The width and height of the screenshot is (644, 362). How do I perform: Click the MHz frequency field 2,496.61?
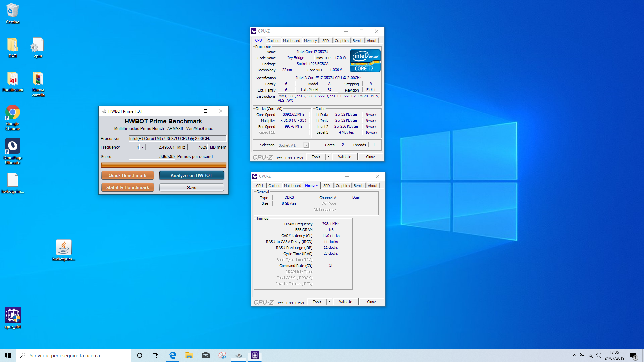[160, 147]
